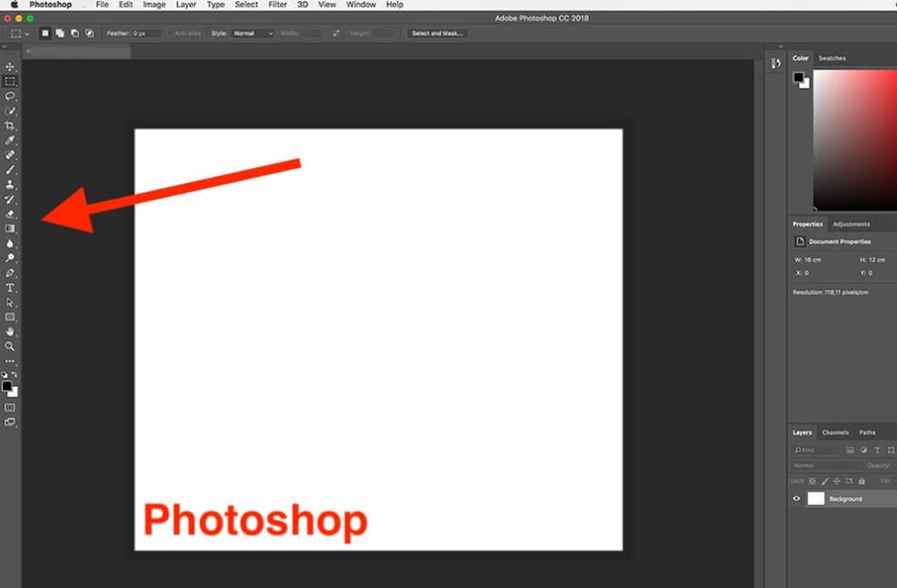Image resolution: width=897 pixels, height=588 pixels.
Task: Select the Clone Stamp tool
Action: pyautogui.click(x=10, y=185)
